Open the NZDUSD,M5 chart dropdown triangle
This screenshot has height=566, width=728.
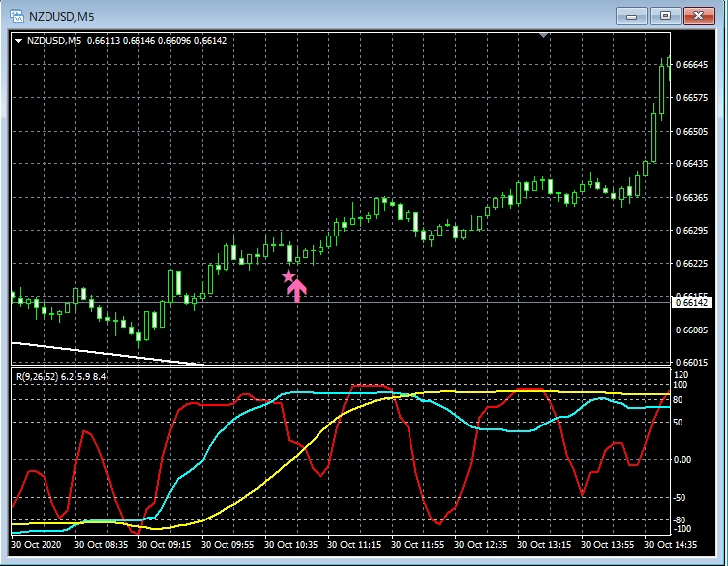tap(18, 40)
